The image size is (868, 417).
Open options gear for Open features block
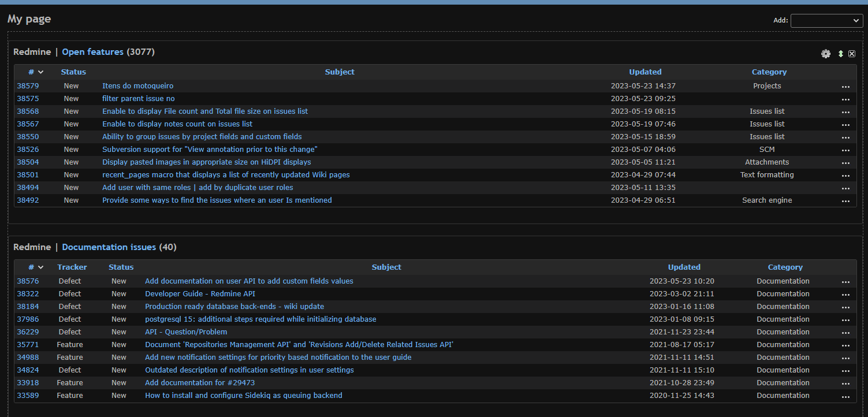coord(826,54)
